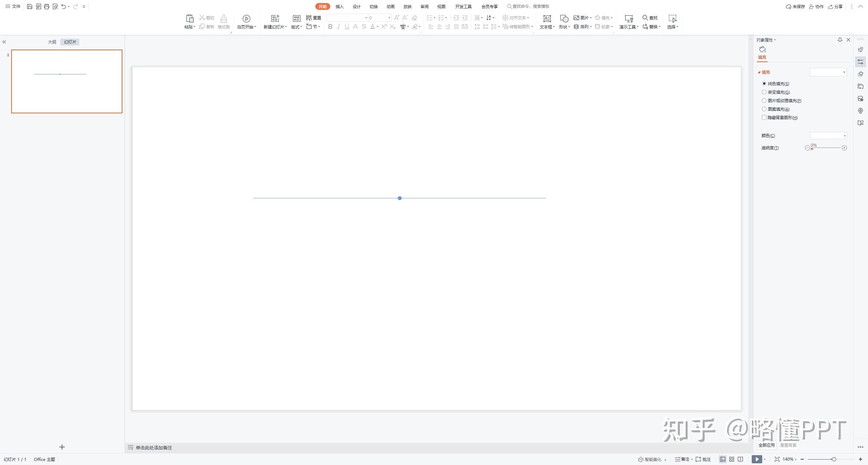The image size is (868, 465).
Task: Open the font name dropdown
Action: (366, 18)
